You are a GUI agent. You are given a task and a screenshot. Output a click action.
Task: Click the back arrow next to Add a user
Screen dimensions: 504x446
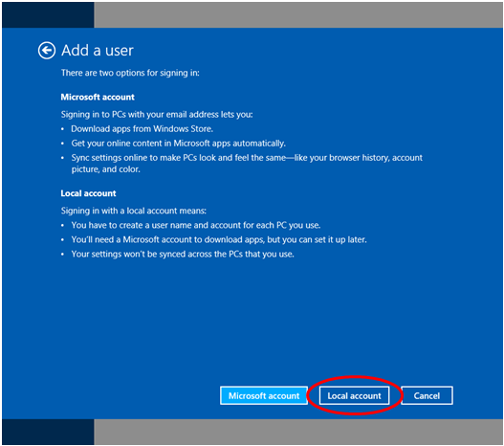click(47, 51)
